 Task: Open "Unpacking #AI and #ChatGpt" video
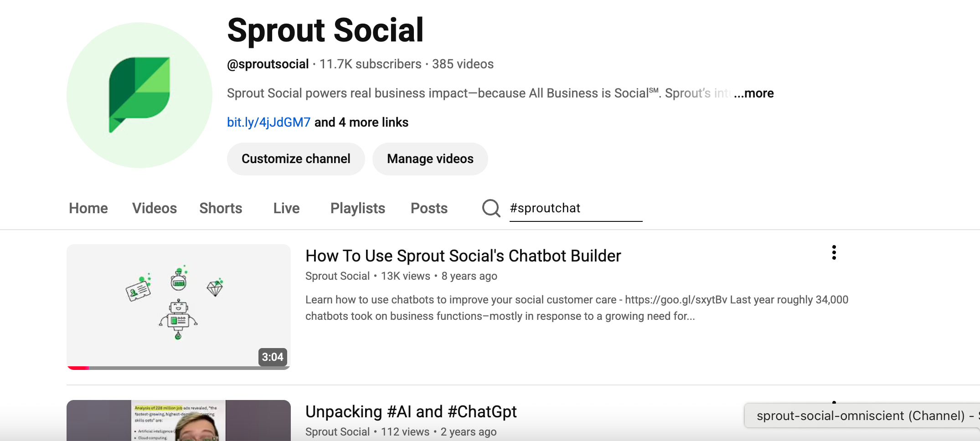click(x=411, y=411)
